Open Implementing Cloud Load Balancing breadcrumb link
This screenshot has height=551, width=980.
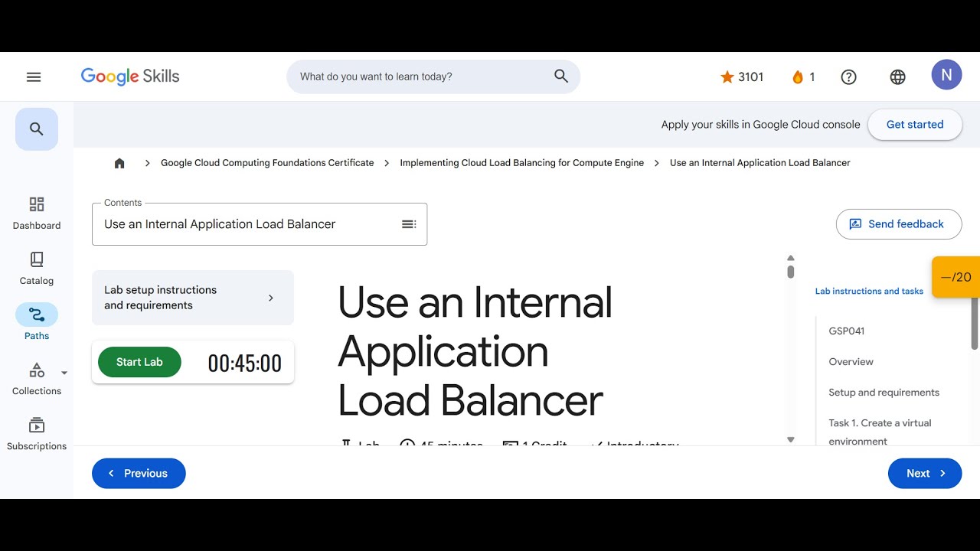tap(522, 163)
